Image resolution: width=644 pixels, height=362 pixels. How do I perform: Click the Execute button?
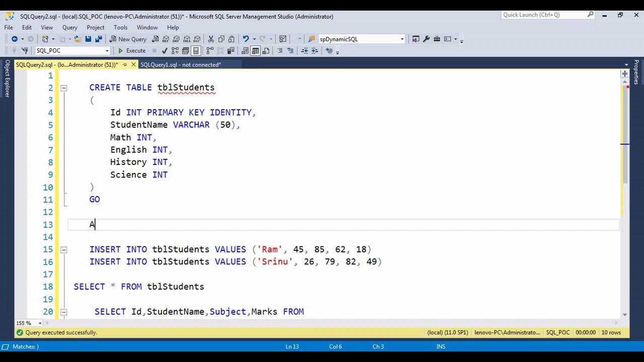[132, 50]
